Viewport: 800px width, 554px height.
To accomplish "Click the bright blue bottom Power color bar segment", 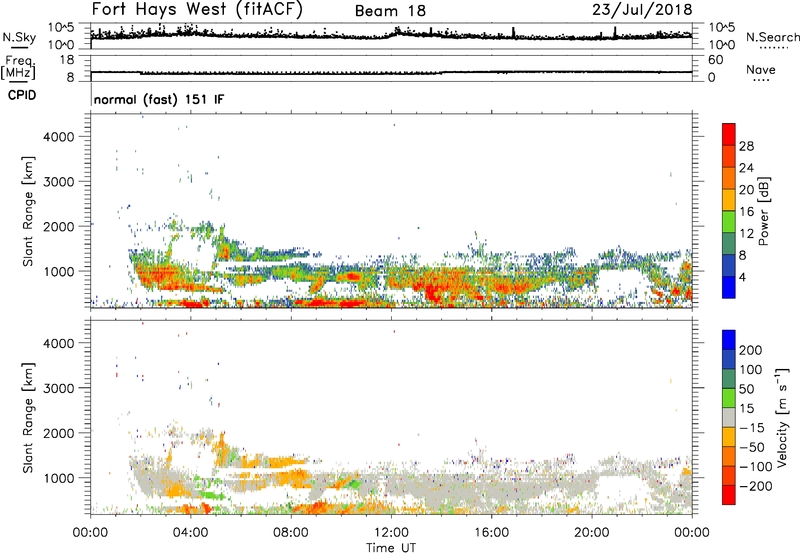I will pos(729,287).
